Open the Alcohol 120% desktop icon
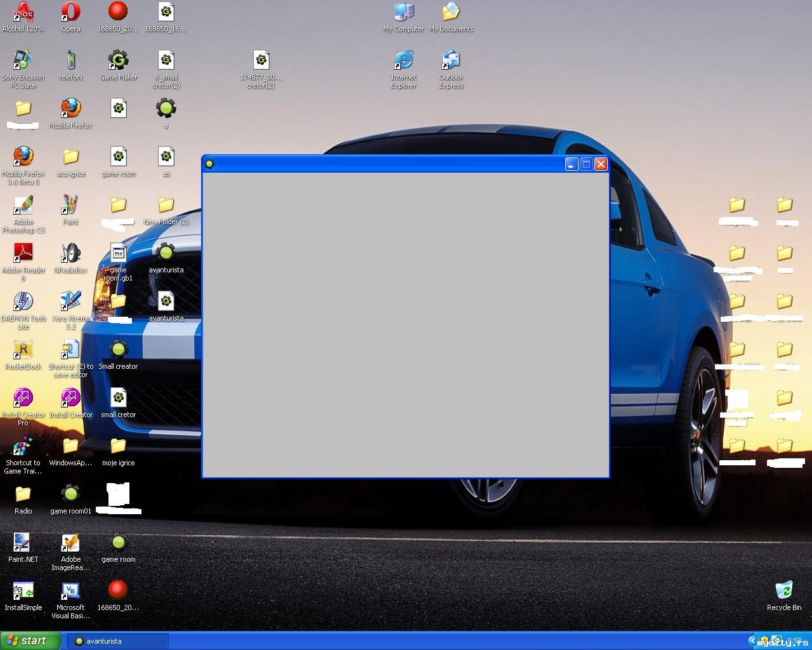The width and height of the screenshot is (812, 650). pyautogui.click(x=23, y=13)
